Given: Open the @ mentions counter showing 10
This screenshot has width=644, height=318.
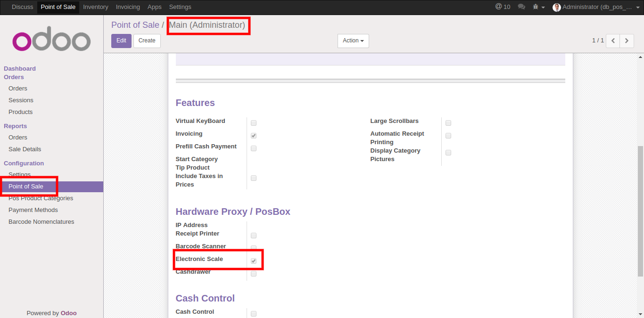Looking at the screenshot, I should click(x=503, y=7).
